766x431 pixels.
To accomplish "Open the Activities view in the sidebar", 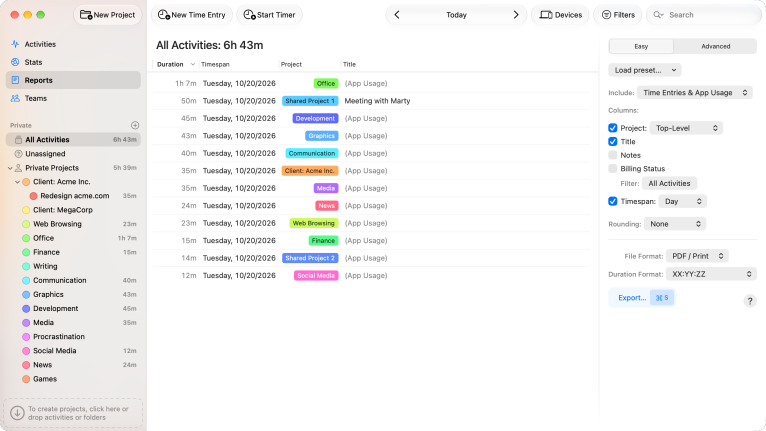I will [73, 44].
